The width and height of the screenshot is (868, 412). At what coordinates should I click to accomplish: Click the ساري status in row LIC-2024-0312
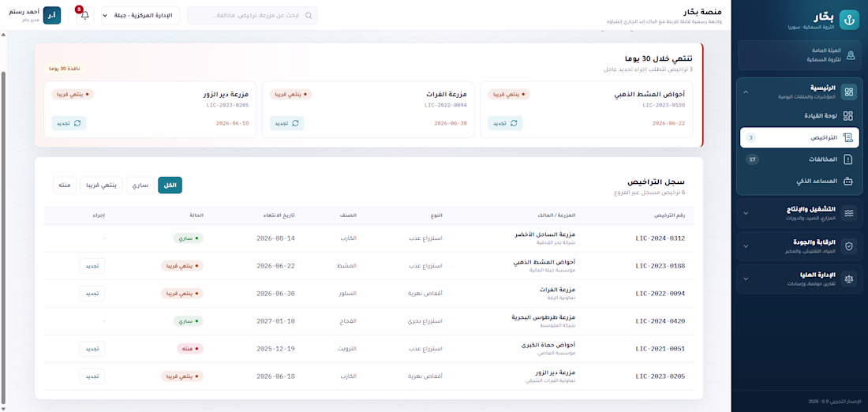[x=189, y=238]
